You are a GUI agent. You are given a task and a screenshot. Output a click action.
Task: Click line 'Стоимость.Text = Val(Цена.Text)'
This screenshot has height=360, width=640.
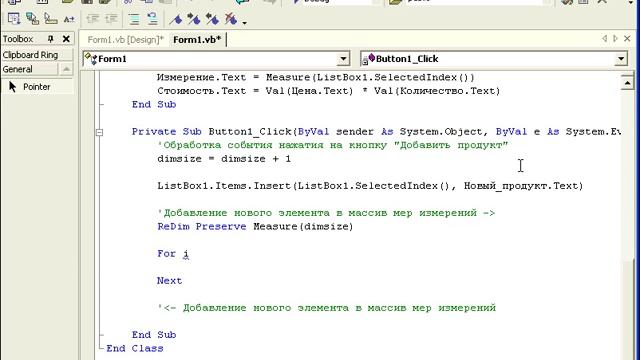coord(329,91)
